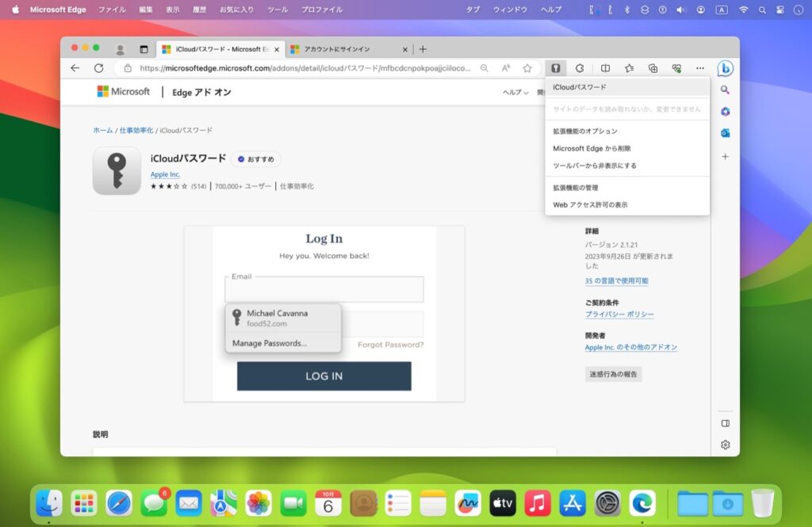Click the iCloud Passwords extension toolbar icon
Screen dimensions: 812x527
[556, 68]
